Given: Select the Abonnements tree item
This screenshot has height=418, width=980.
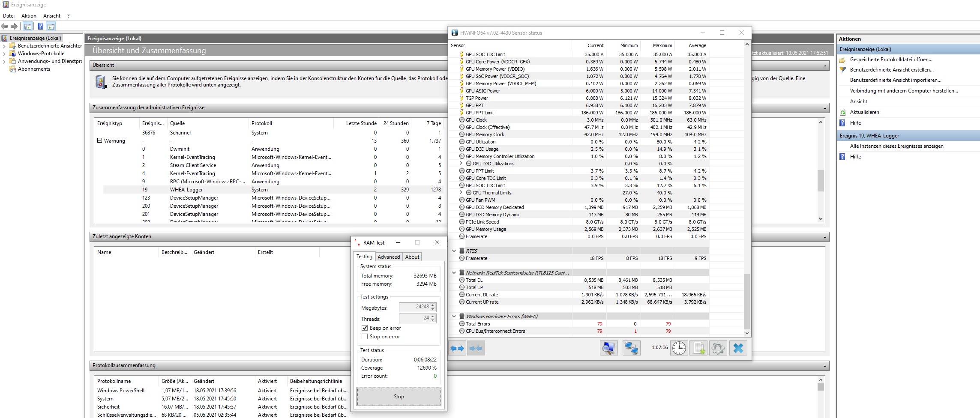Looking at the screenshot, I should [34, 69].
